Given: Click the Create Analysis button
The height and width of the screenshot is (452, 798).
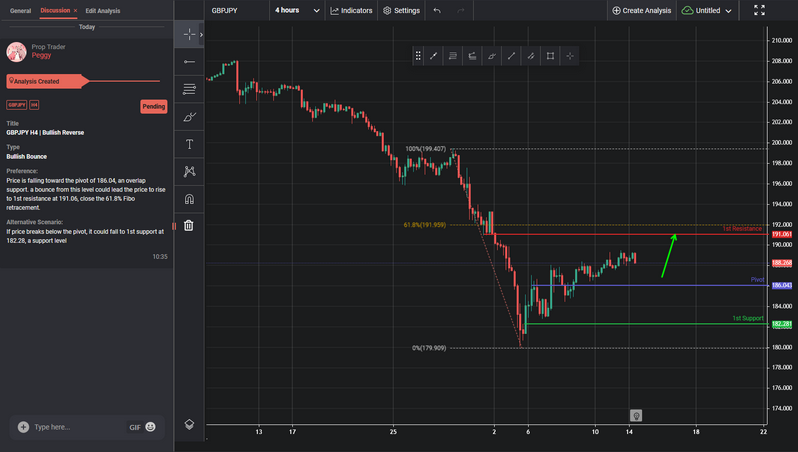Looking at the screenshot, I should coord(642,10).
